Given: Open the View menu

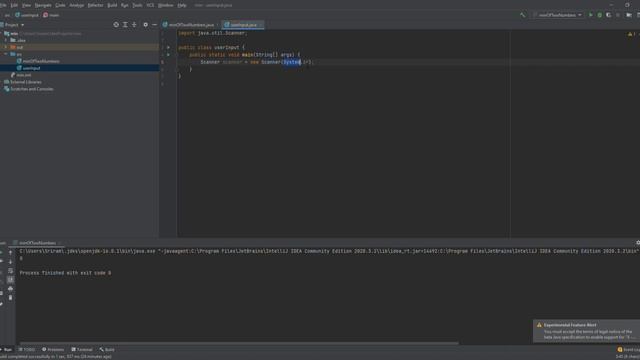Looking at the screenshot, I should coord(26,5).
